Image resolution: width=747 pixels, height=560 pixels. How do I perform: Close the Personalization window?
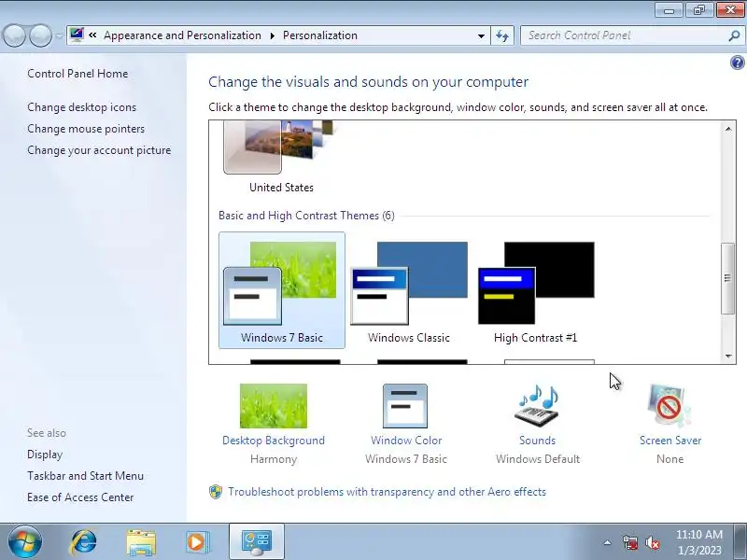coord(730,10)
